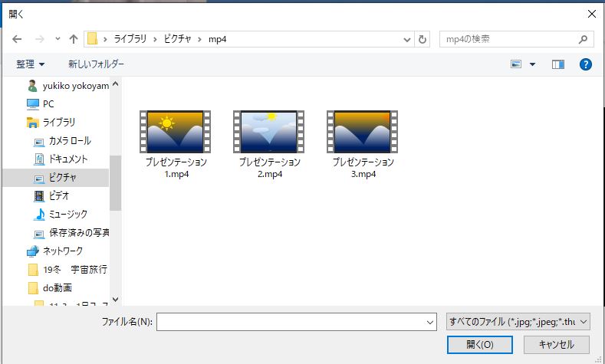Screen dimensions: 605x364
Task: Go back with the left arrow button
Action: coord(17,39)
